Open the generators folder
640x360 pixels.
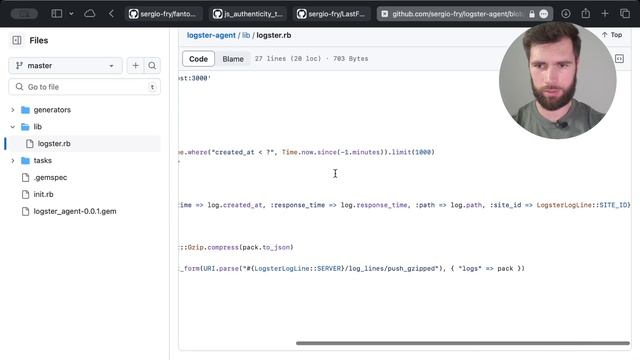point(52,110)
